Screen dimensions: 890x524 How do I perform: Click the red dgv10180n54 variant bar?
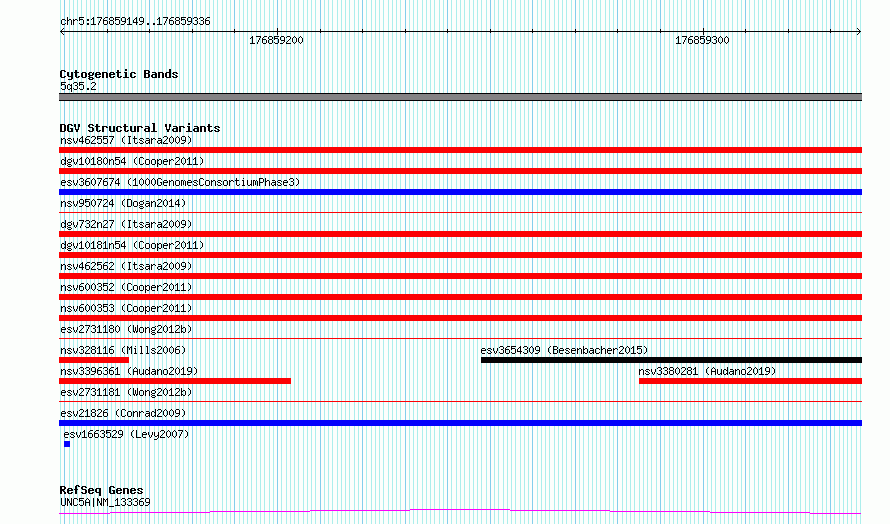(x=460, y=171)
